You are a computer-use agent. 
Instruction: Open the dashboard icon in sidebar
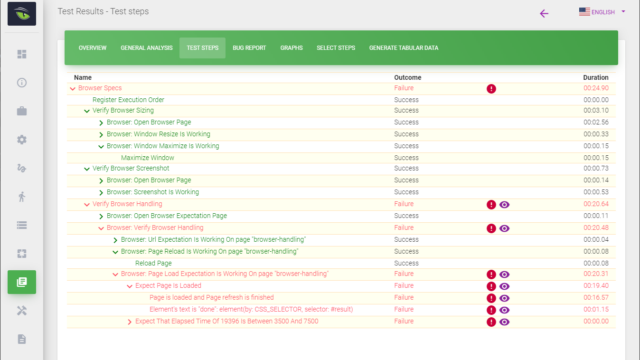pos(22,54)
